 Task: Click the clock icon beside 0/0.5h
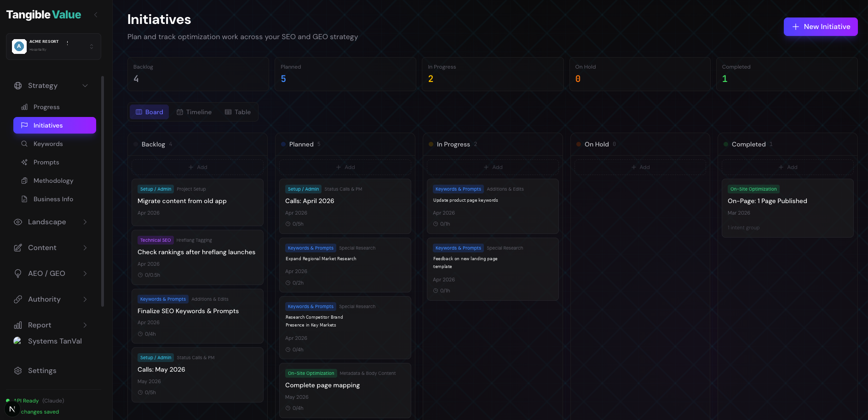point(140,275)
